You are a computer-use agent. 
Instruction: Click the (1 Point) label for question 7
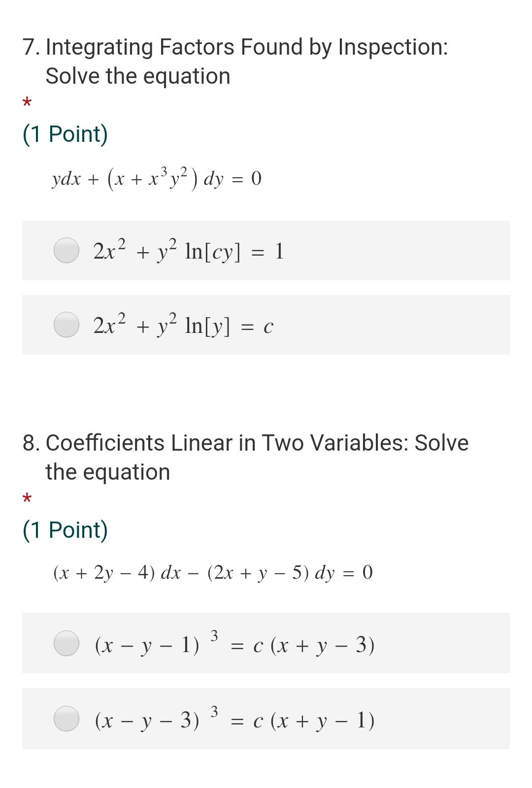point(66,133)
